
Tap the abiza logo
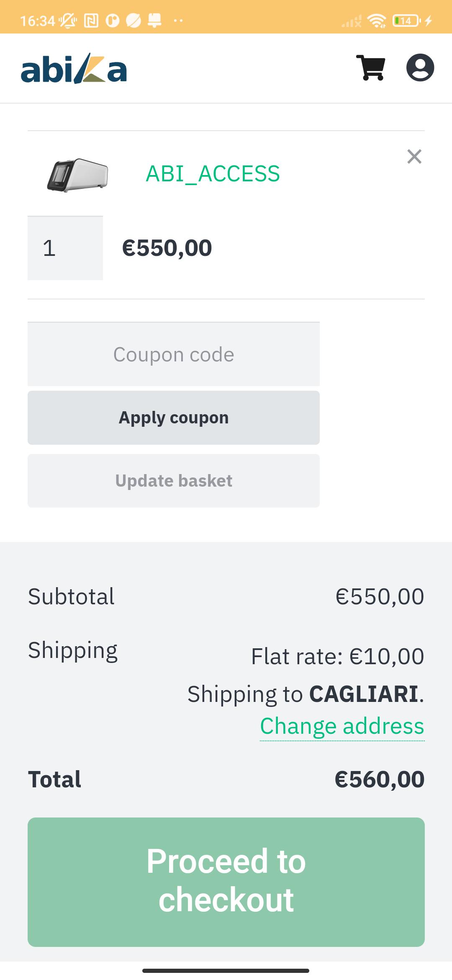tap(74, 69)
